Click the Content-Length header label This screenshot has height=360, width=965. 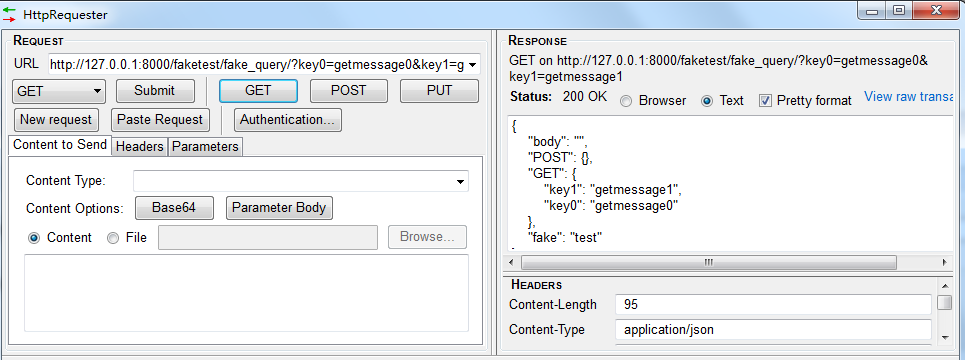pos(553,305)
